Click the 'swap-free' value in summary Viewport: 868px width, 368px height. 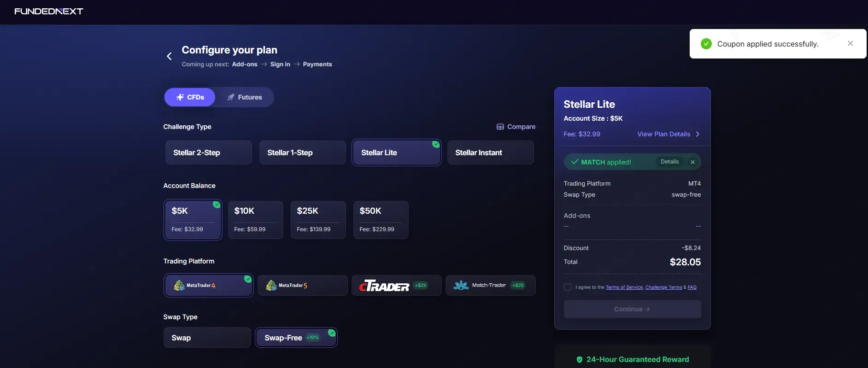pyautogui.click(x=686, y=194)
